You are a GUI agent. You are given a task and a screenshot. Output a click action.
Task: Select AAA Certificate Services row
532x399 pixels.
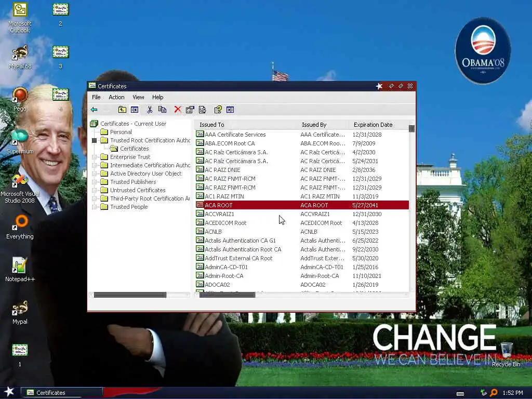[x=302, y=135]
